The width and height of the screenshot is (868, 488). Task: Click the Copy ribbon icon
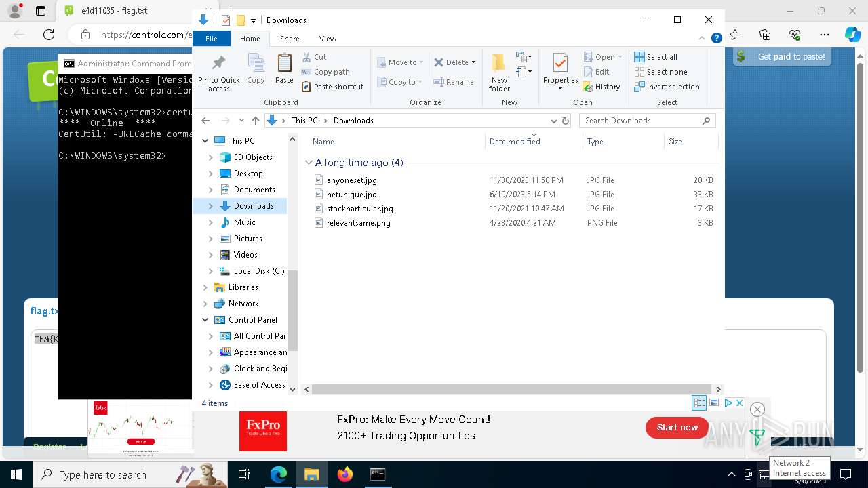coord(256,69)
